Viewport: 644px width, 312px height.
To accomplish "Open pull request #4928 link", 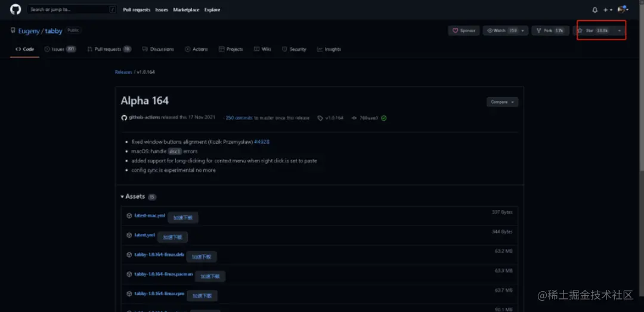I will click(x=262, y=142).
